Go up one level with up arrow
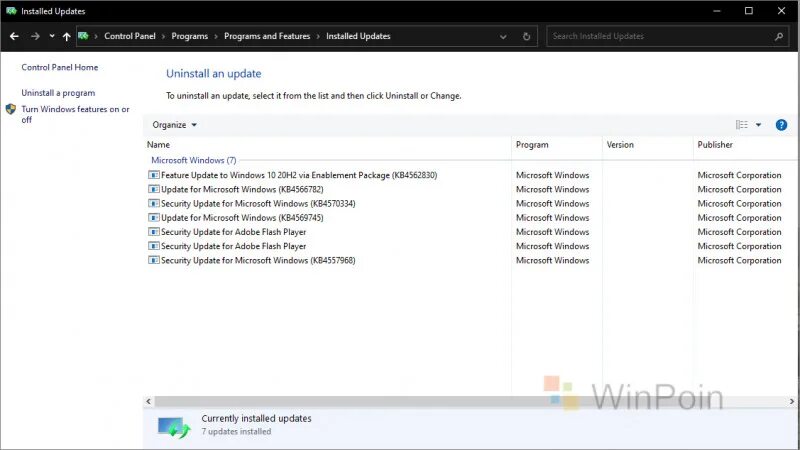This screenshot has height=450, width=800. coord(66,36)
